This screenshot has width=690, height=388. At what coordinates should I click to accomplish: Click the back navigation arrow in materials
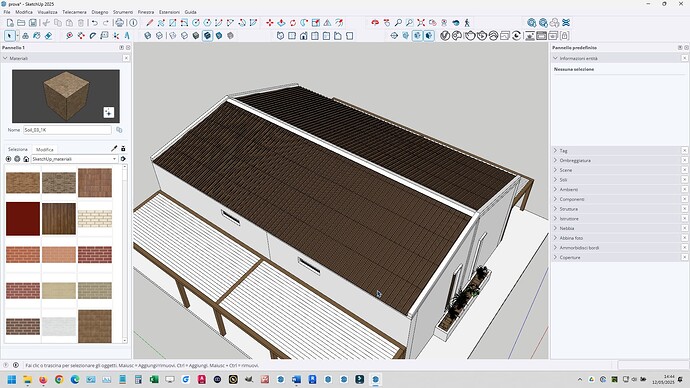coord(8,159)
